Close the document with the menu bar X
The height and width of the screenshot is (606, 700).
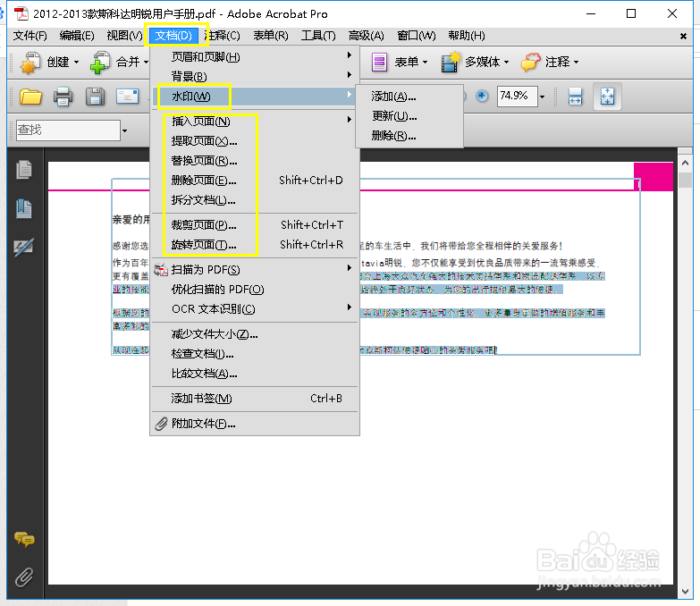coord(683,36)
